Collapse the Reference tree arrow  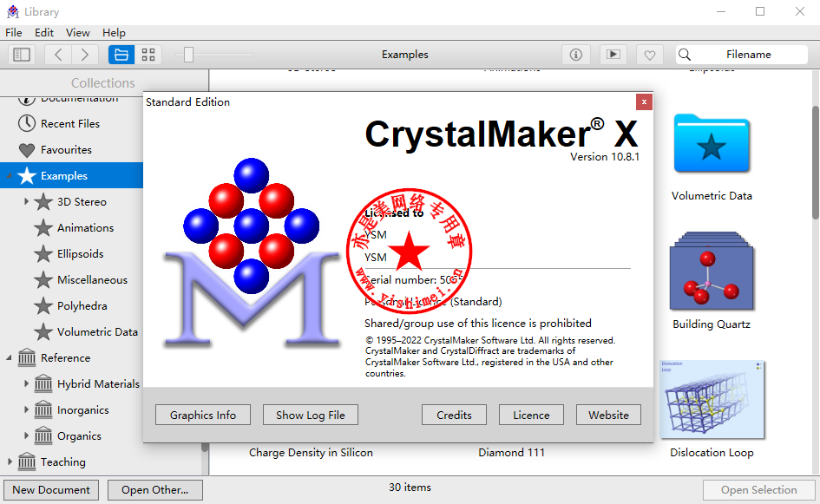pyautogui.click(x=9, y=357)
